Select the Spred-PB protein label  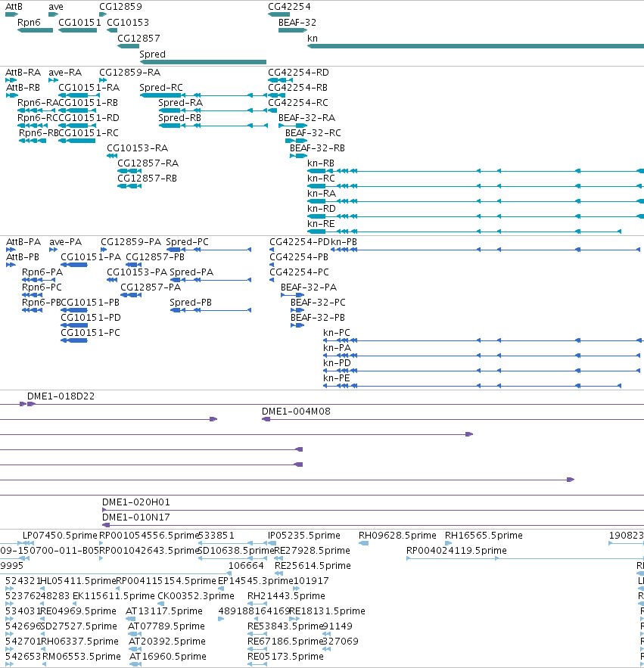coord(191,303)
